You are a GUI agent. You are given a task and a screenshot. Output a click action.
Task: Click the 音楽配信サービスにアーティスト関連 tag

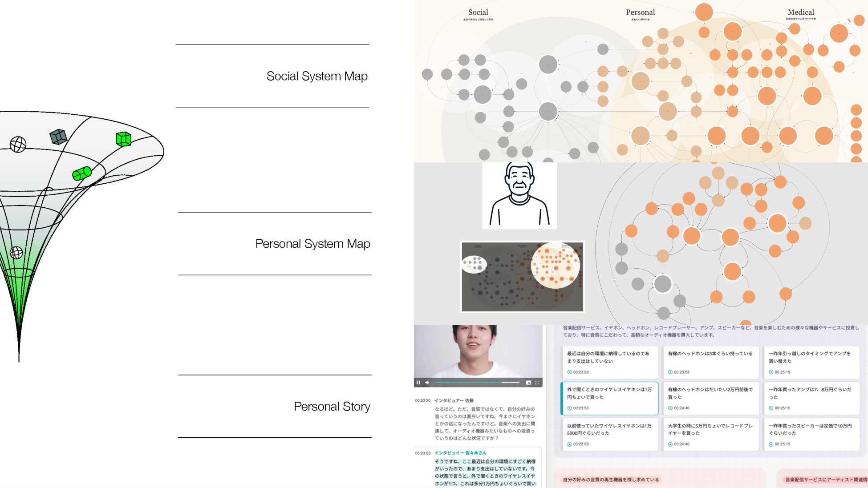coord(825,480)
